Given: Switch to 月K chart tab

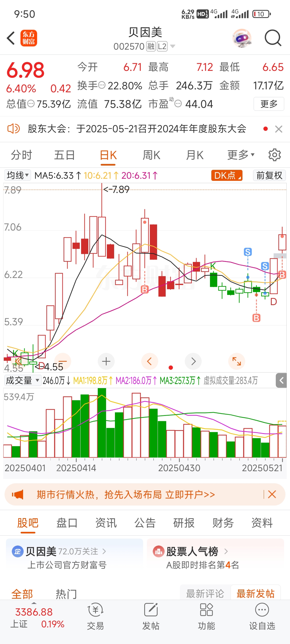Looking at the screenshot, I should 195,155.
